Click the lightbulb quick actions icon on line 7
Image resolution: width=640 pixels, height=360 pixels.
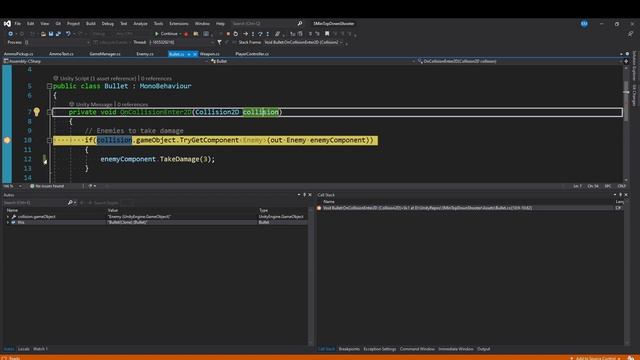tap(37, 112)
